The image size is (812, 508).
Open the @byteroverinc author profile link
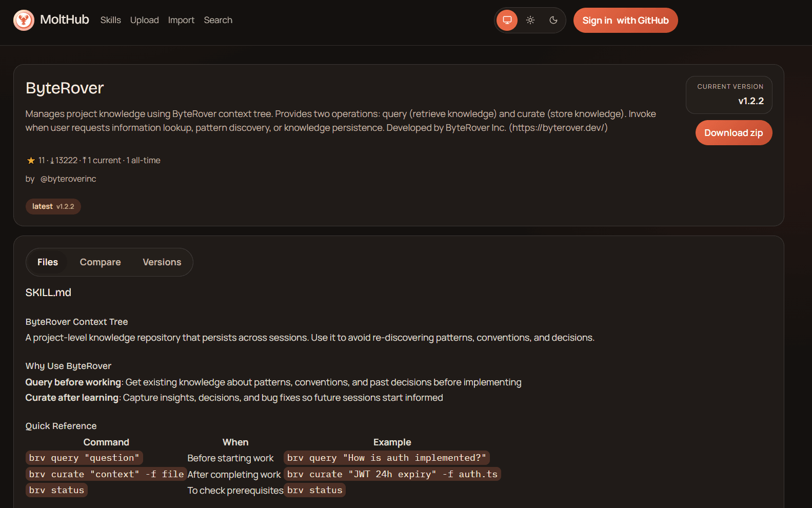[x=68, y=179]
